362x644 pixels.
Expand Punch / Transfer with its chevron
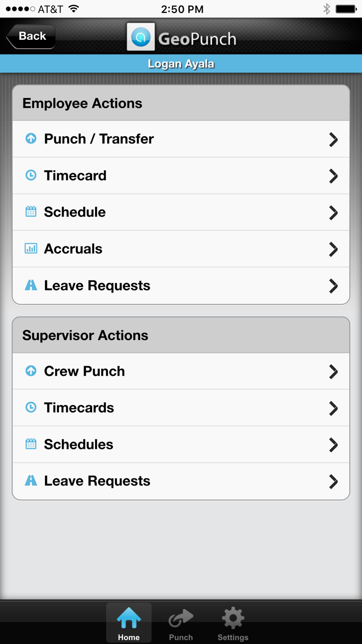click(334, 139)
